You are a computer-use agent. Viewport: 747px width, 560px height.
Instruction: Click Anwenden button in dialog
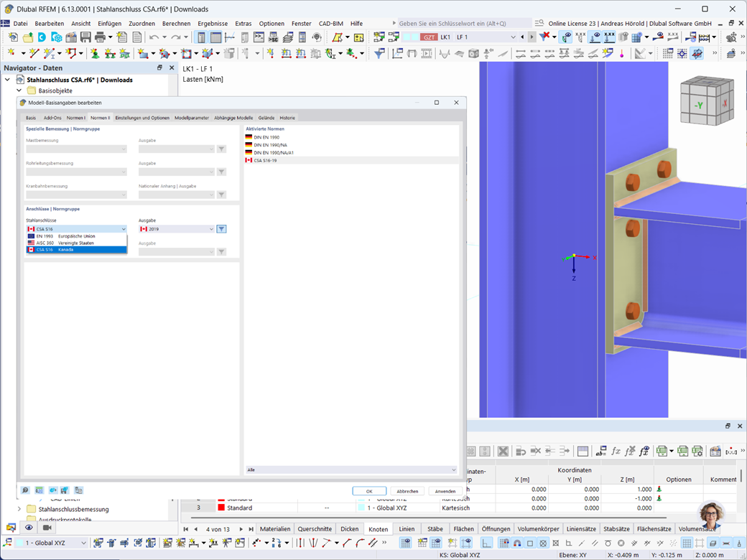point(445,491)
